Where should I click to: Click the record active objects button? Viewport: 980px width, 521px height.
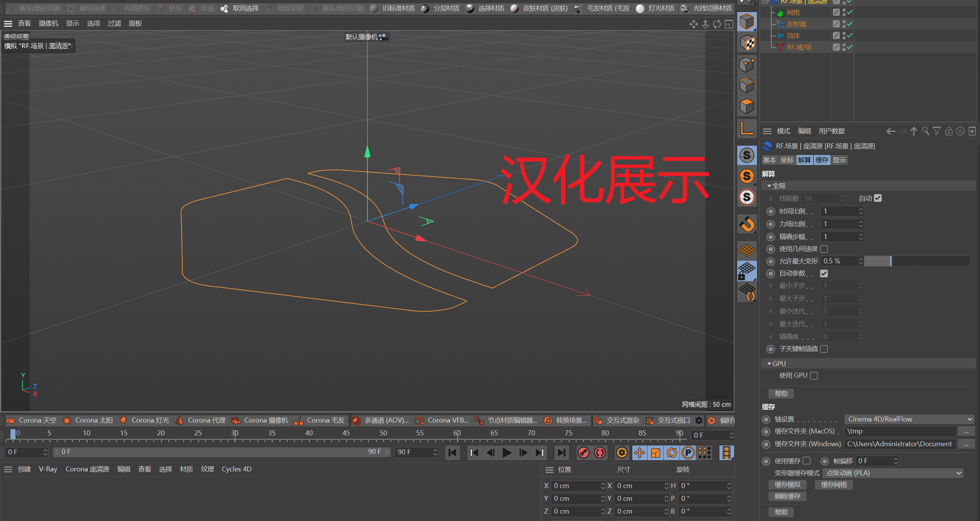584,452
